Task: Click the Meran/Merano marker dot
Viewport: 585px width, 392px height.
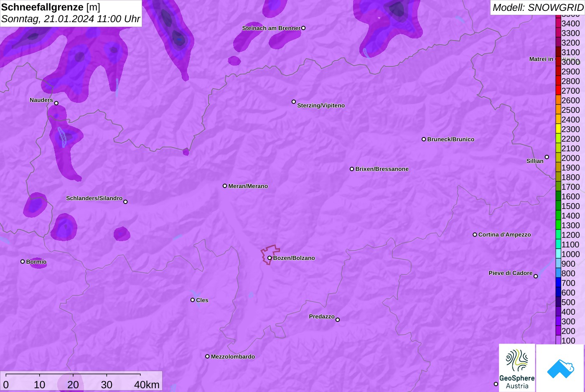Action: pyautogui.click(x=225, y=186)
